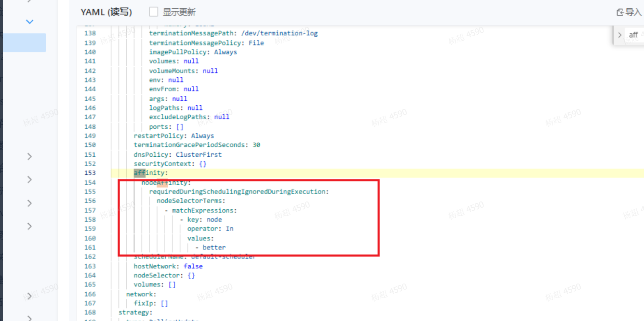Click line number 138 in gutter

(90, 33)
